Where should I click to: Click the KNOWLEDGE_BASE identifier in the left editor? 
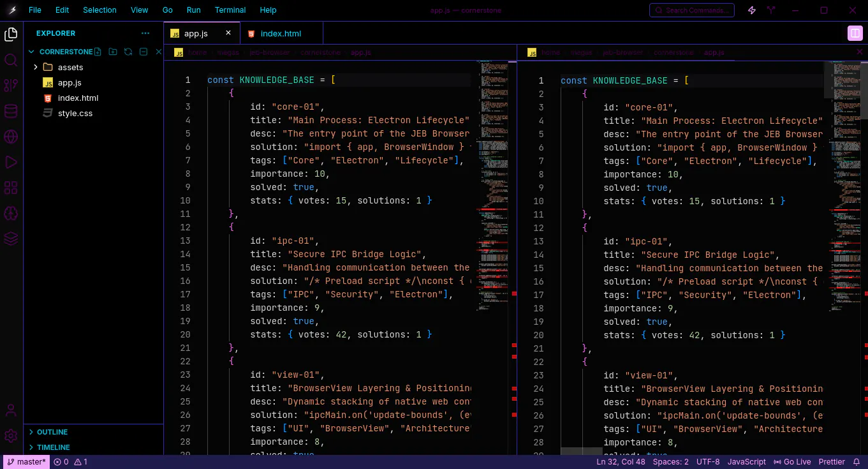pyautogui.click(x=277, y=80)
